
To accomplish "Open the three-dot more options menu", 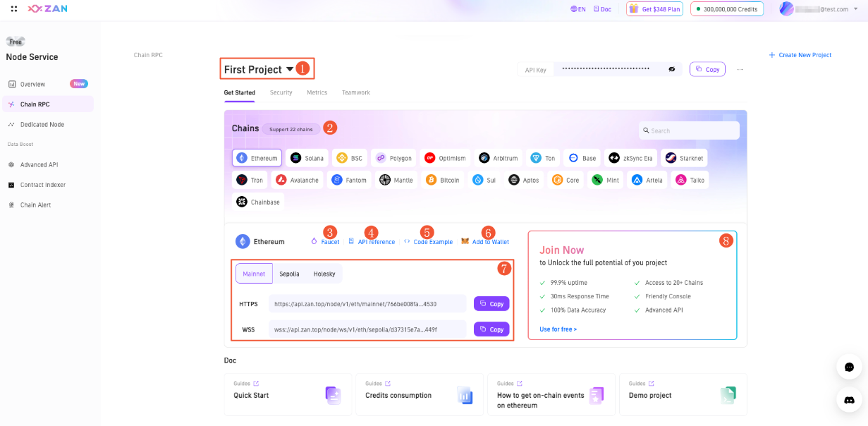I will pos(740,69).
